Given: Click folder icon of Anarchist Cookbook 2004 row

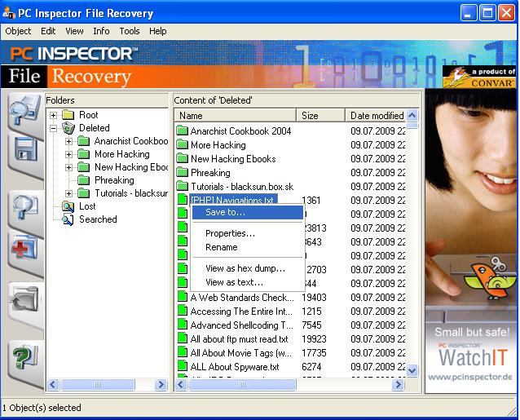Looking at the screenshot, I should [182, 130].
